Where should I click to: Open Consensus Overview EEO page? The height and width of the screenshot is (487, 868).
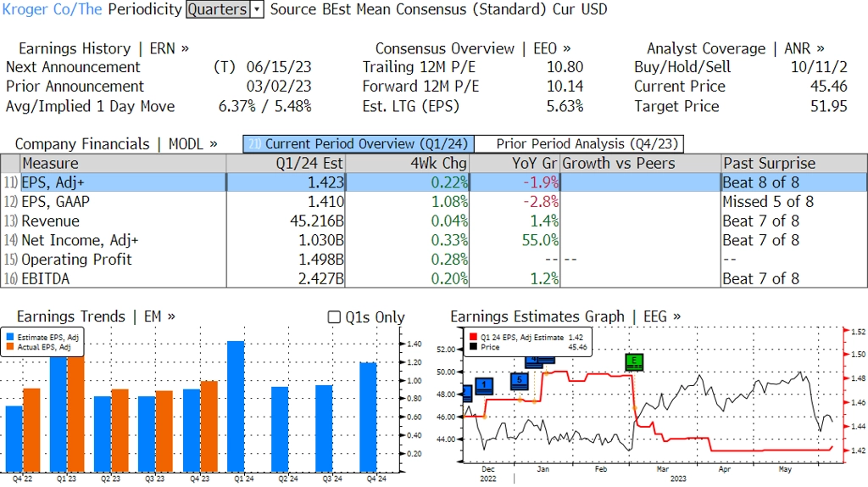coord(473,48)
